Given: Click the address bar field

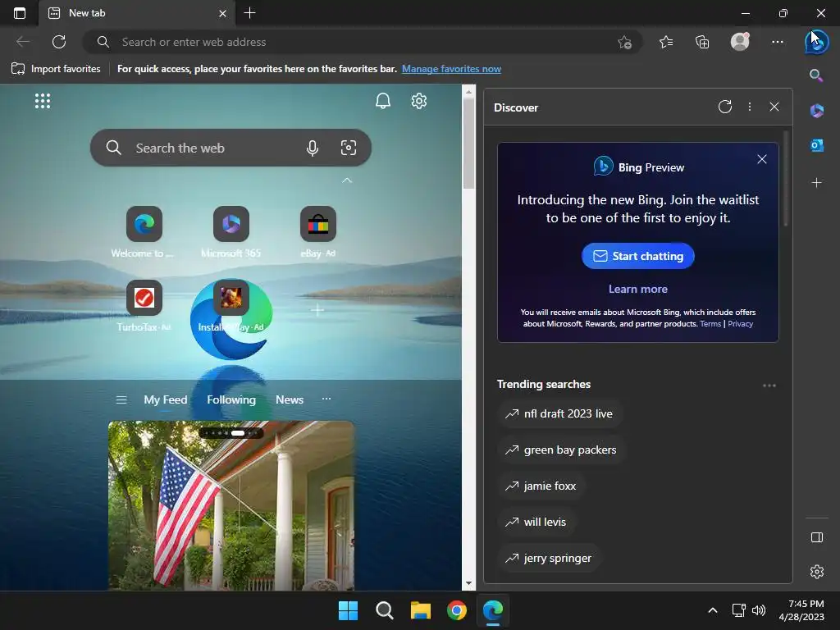Looking at the screenshot, I should click(362, 42).
